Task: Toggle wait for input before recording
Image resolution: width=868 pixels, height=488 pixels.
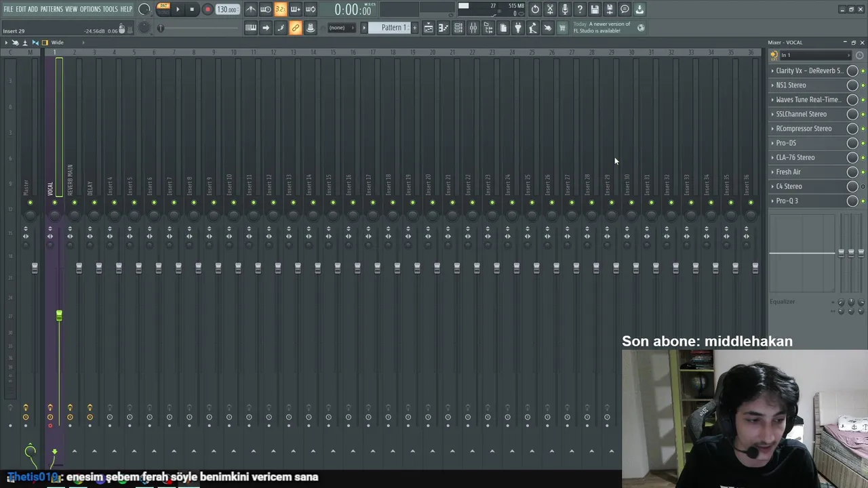Action: coord(265,9)
